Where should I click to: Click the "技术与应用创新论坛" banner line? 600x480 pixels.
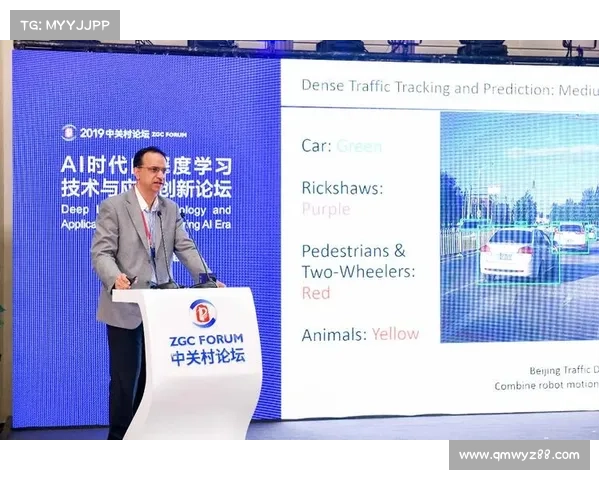[x=147, y=188]
